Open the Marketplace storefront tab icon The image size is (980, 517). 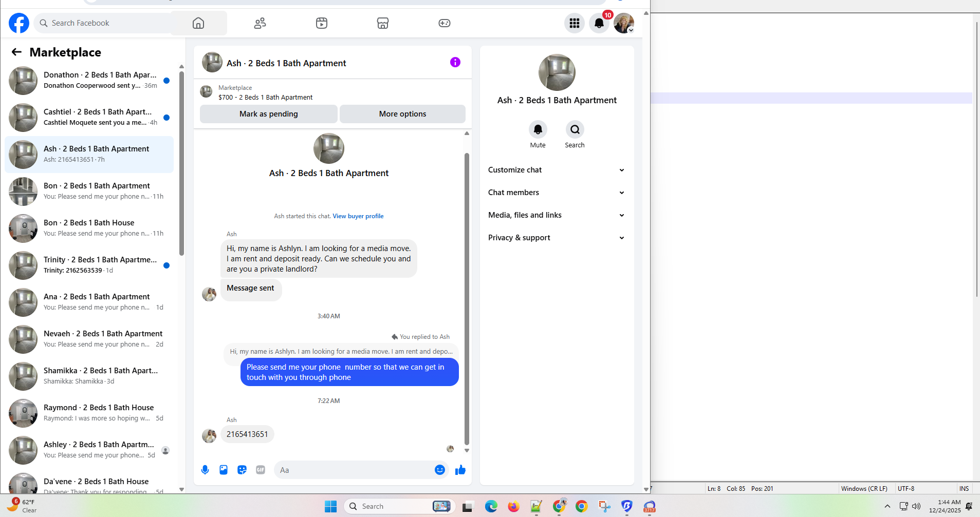click(383, 23)
